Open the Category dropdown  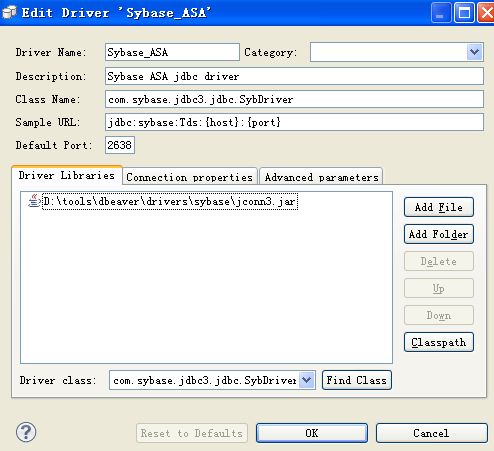(475, 52)
